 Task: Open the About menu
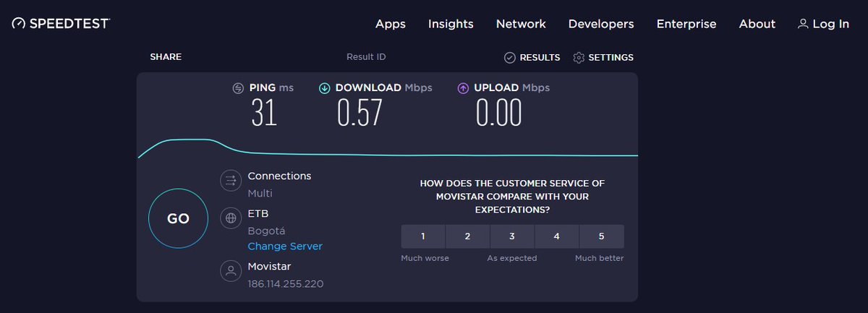pyautogui.click(x=757, y=24)
